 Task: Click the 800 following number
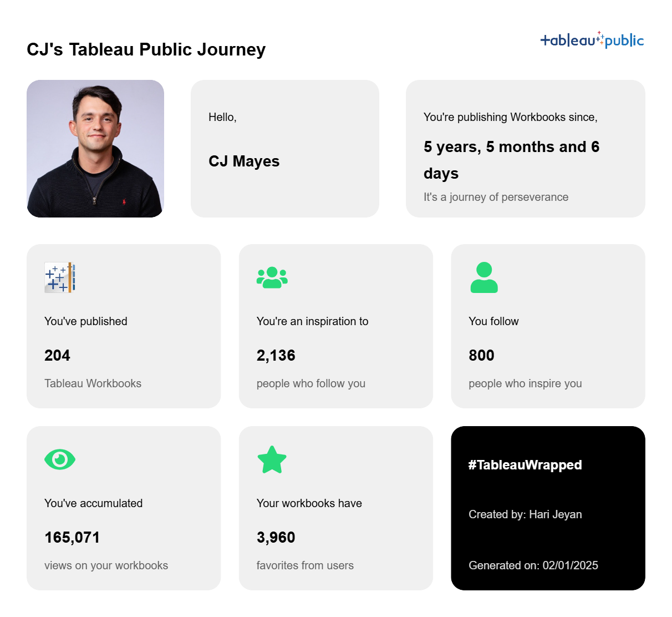pos(481,356)
